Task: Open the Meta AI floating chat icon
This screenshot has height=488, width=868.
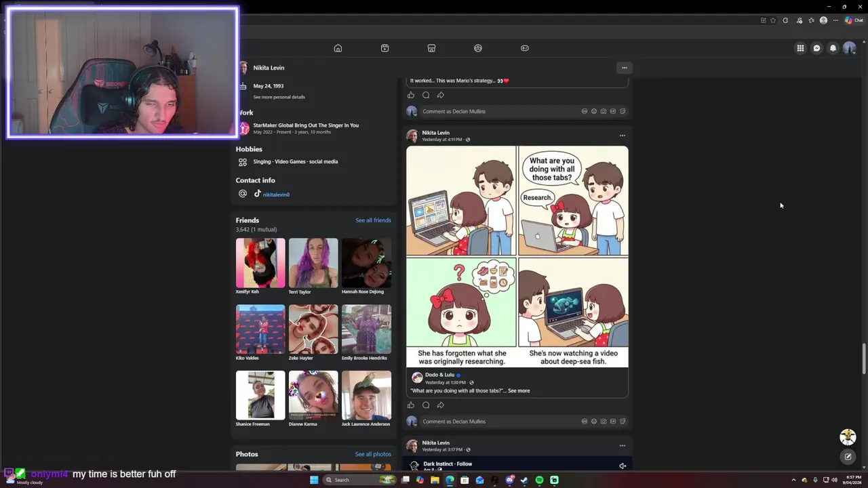Action: click(x=848, y=437)
